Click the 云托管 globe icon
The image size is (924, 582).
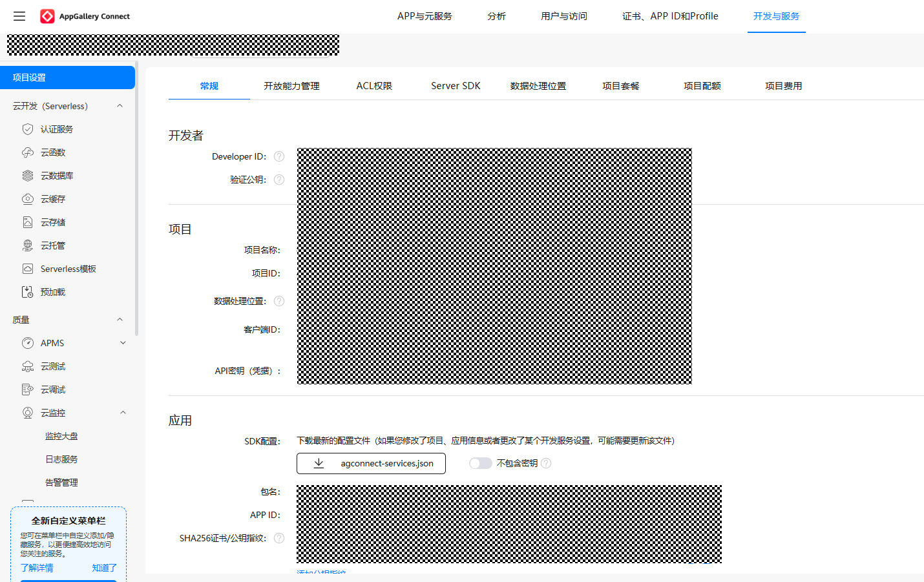tap(28, 245)
